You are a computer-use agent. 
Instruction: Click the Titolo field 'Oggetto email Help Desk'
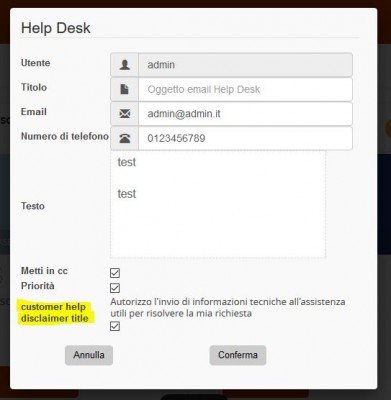point(245,89)
